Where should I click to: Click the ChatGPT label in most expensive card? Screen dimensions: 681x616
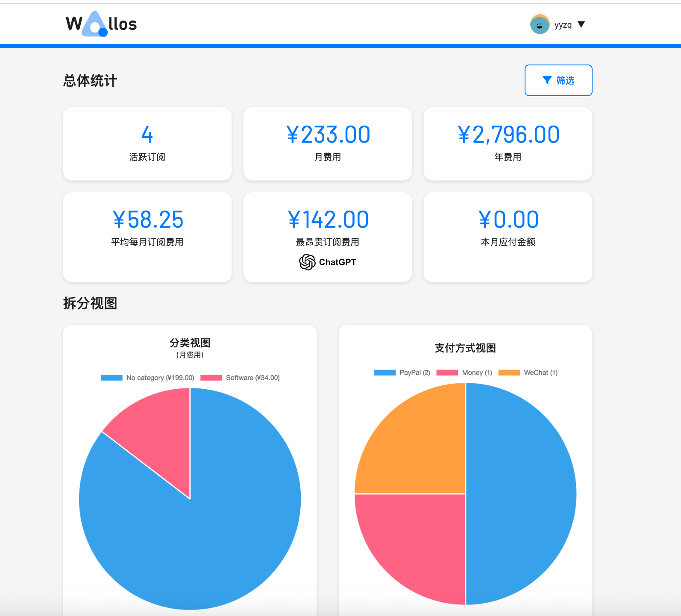pos(337,262)
